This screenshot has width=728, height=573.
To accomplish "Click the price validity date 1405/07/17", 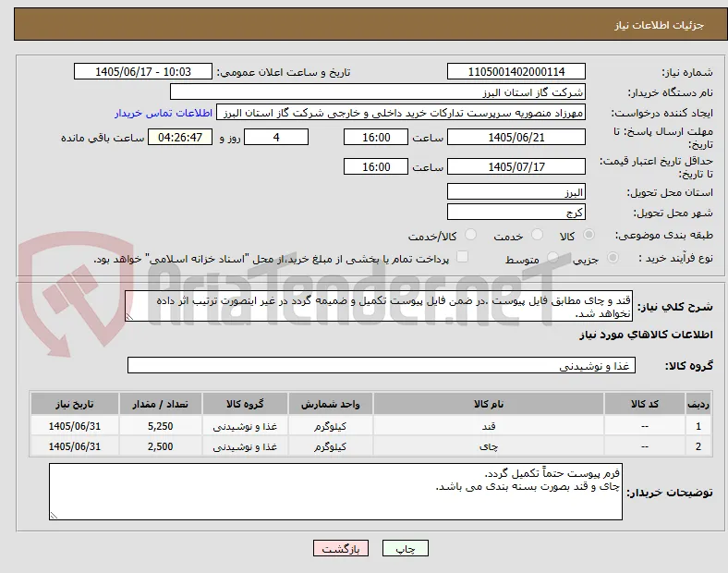I will pos(516,166).
